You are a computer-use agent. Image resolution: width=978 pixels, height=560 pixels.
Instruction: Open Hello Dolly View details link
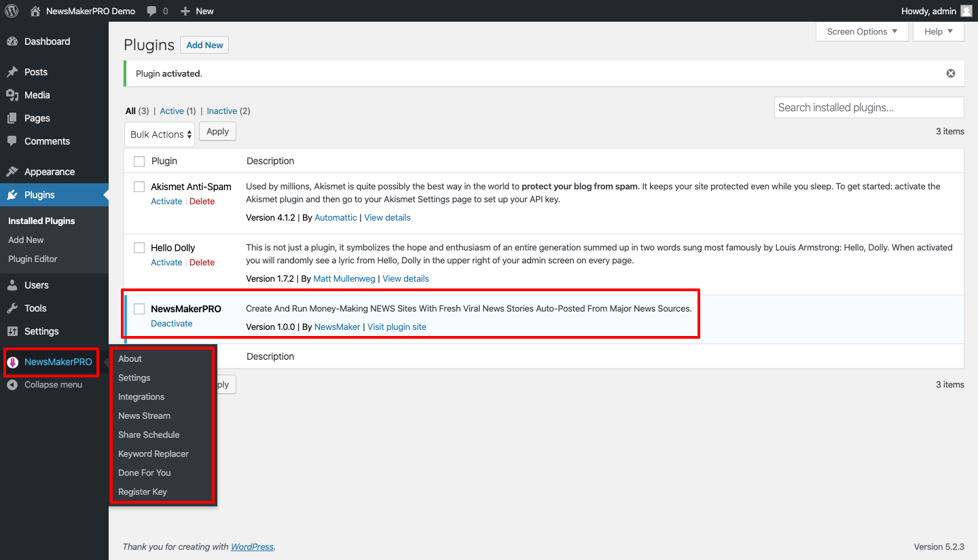[405, 279]
